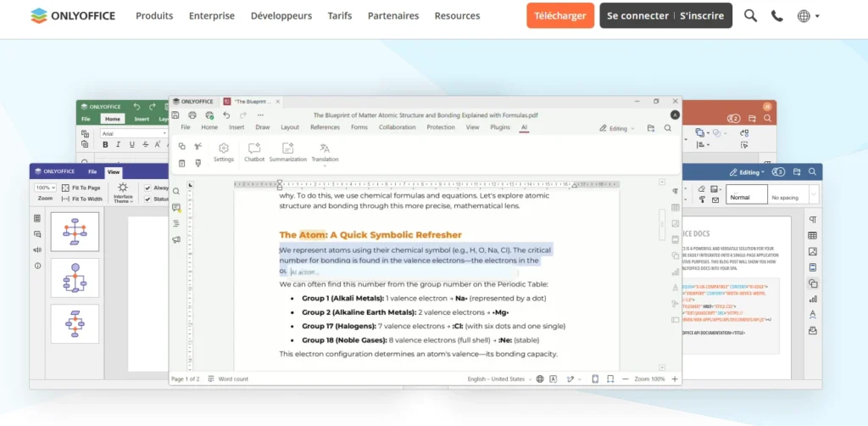Select the second diagram page thumbnail
The width and height of the screenshot is (868, 426).
(x=75, y=277)
